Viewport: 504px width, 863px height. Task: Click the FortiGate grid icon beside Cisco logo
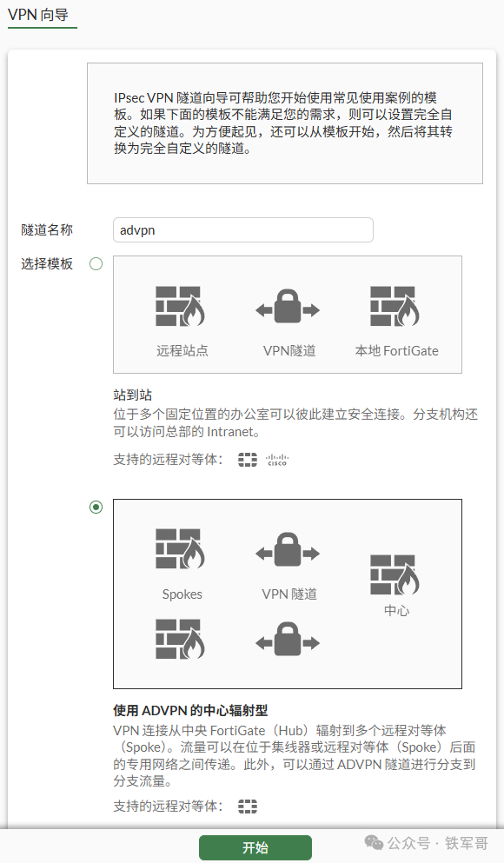(247, 459)
